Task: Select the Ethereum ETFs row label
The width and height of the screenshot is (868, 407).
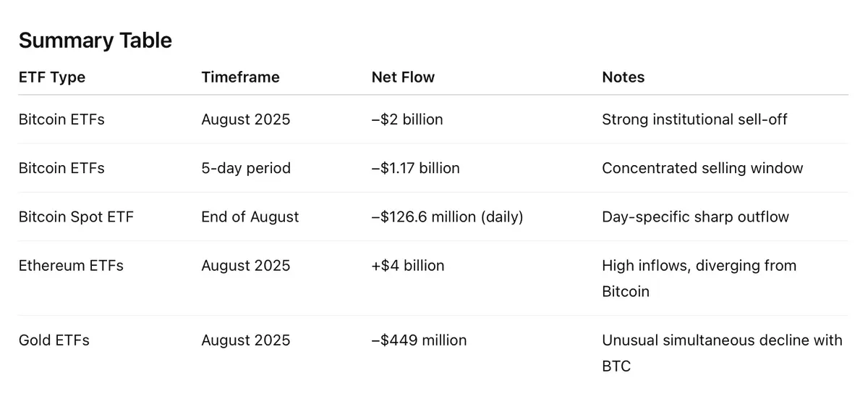Action: point(71,266)
